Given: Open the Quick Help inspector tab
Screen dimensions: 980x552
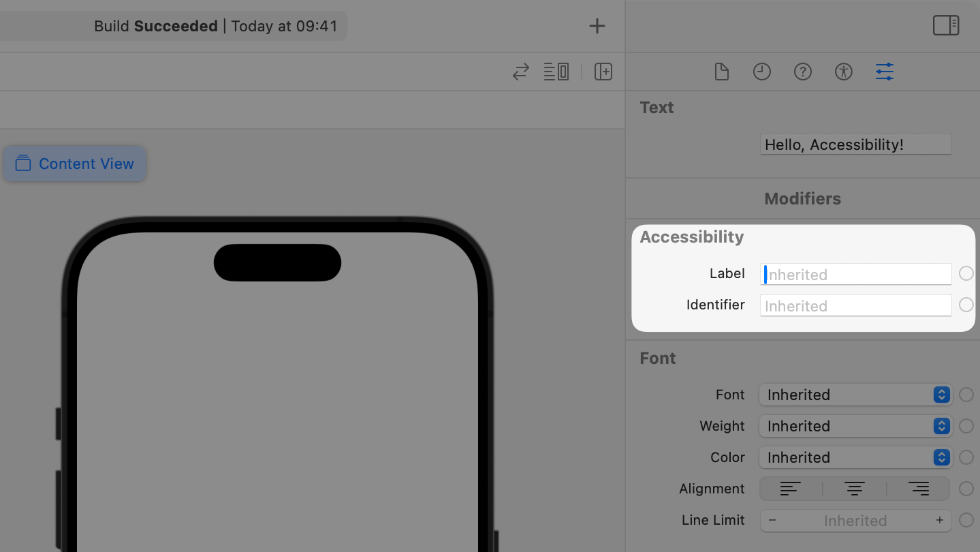Looking at the screenshot, I should pyautogui.click(x=803, y=72).
